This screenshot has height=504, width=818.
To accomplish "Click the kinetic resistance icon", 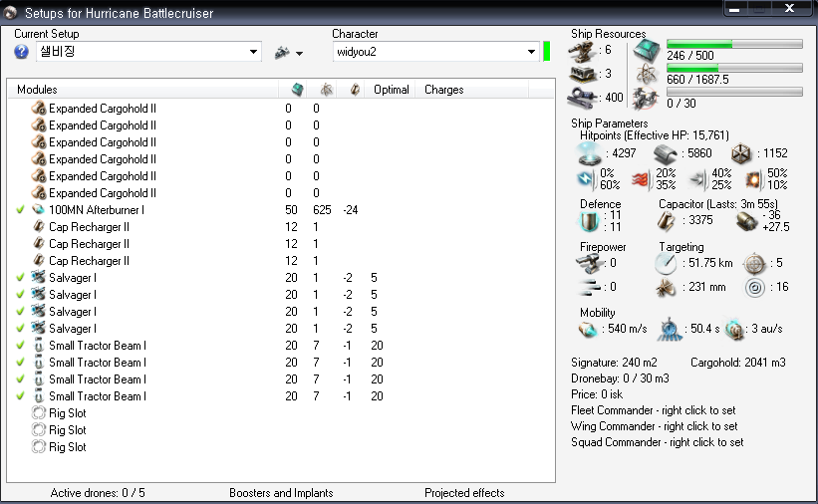I will pyautogui.click(x=697, y=179).
